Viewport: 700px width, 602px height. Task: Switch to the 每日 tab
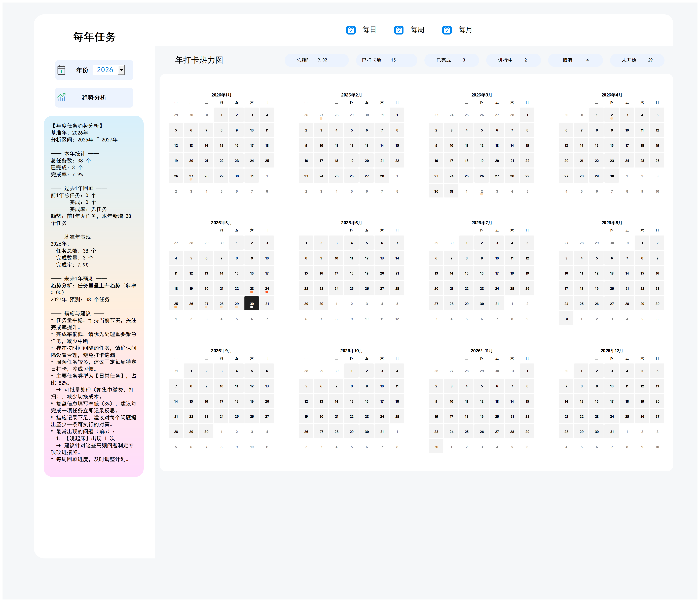[369, 30]
